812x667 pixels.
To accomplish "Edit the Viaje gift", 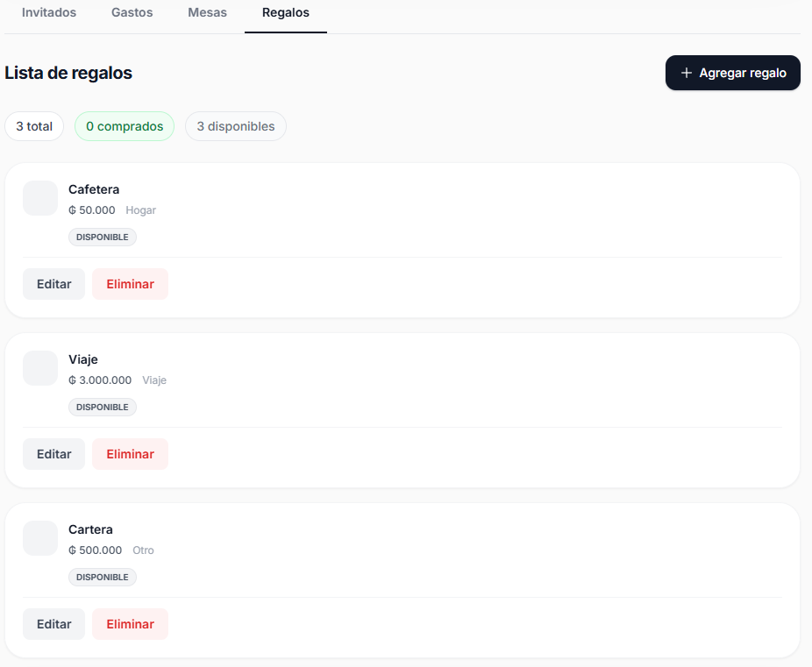I will pos(53,454).
